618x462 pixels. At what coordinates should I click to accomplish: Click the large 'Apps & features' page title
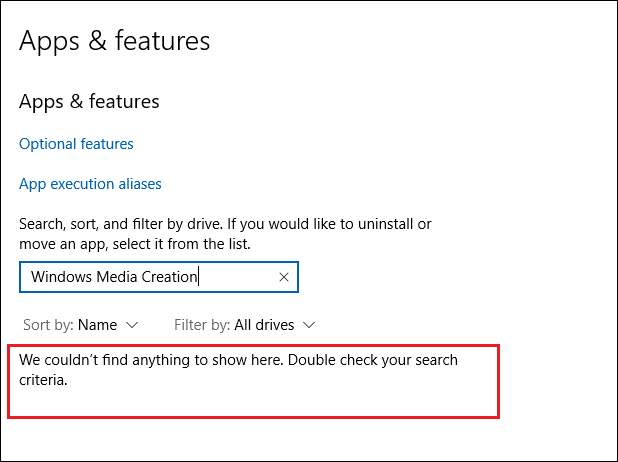pos(115,41)
